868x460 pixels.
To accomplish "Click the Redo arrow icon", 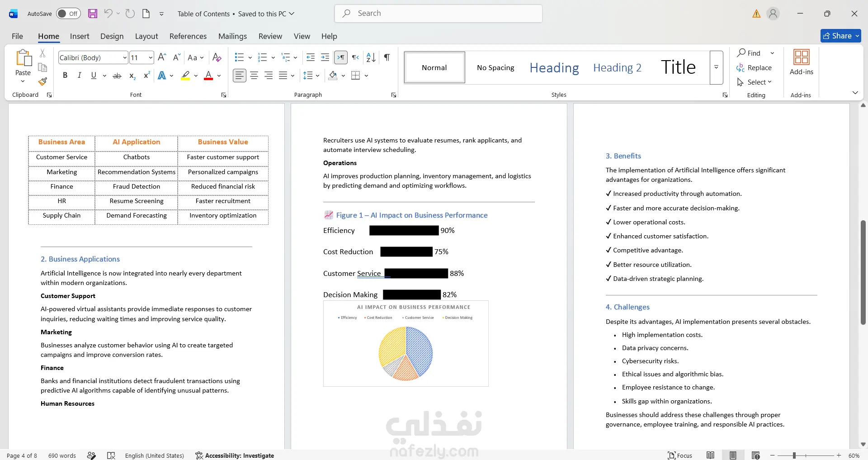I will coord(130,14).
